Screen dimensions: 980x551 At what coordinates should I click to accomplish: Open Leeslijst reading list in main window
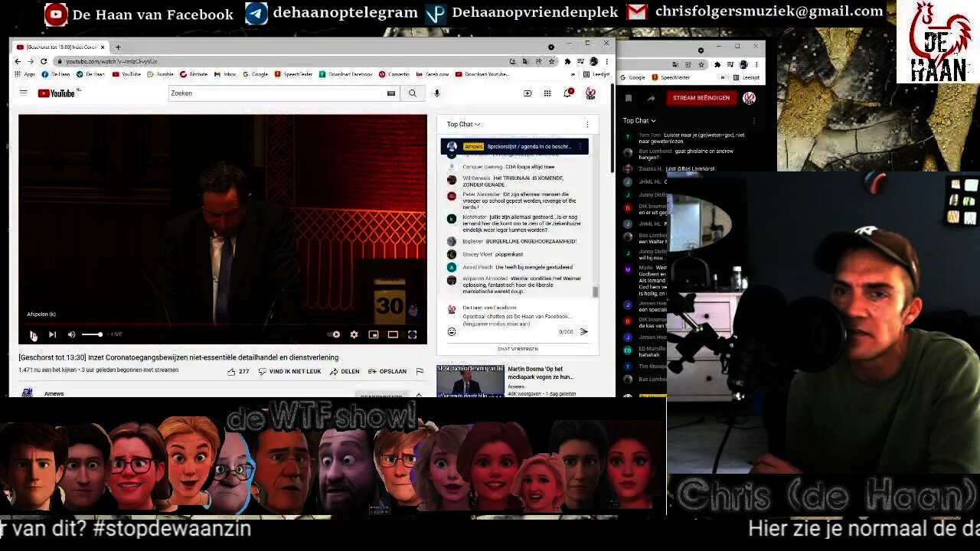(596, 74)
